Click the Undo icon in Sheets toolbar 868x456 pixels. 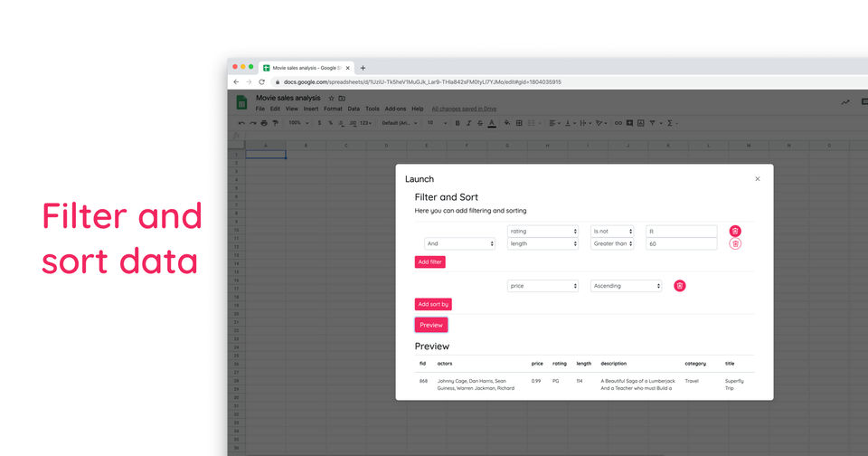[x=241, y=123]
